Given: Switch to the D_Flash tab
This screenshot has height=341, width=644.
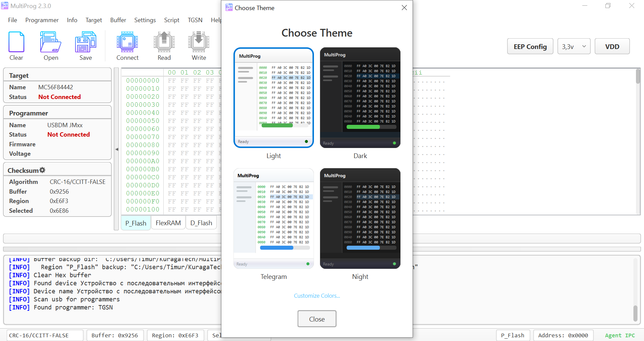Looking at the screenshot, I should tap(201, 223).
